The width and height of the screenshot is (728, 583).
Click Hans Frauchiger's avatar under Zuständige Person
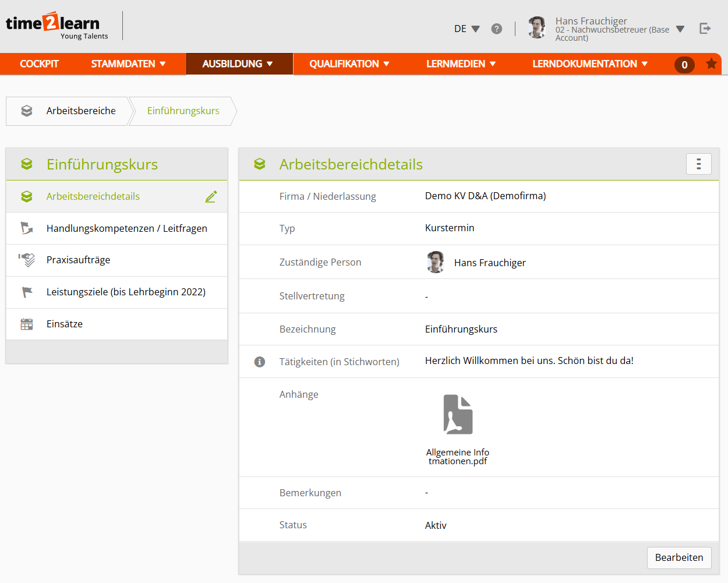pos(435,262)
